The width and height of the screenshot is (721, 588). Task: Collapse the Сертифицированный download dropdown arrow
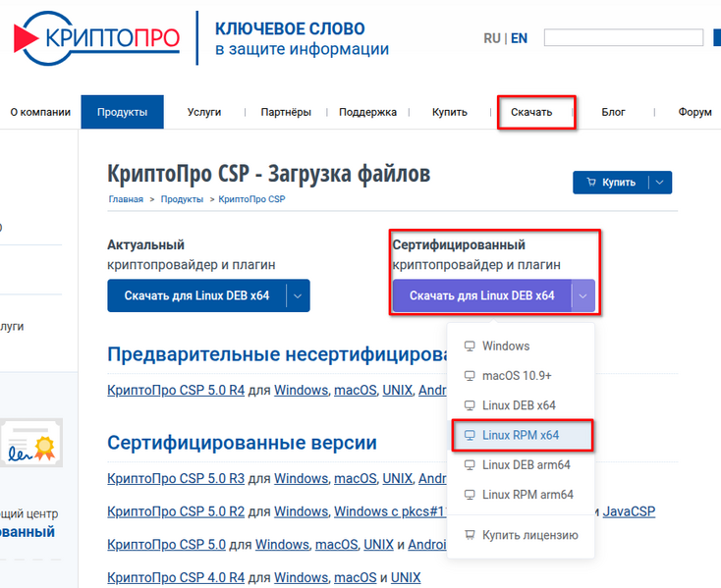click(x=583, y=295)
